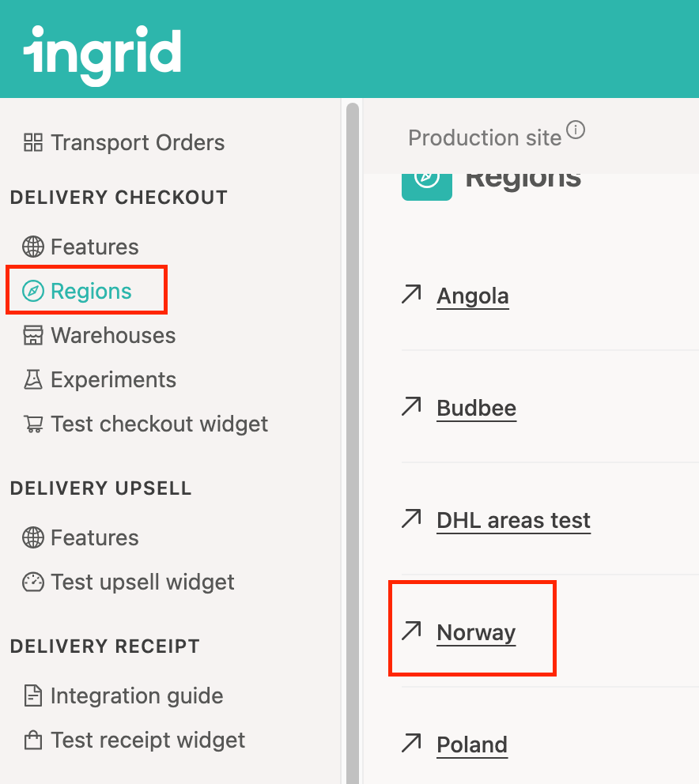Click the document icon for Integration guide

[x=33, y=696]
